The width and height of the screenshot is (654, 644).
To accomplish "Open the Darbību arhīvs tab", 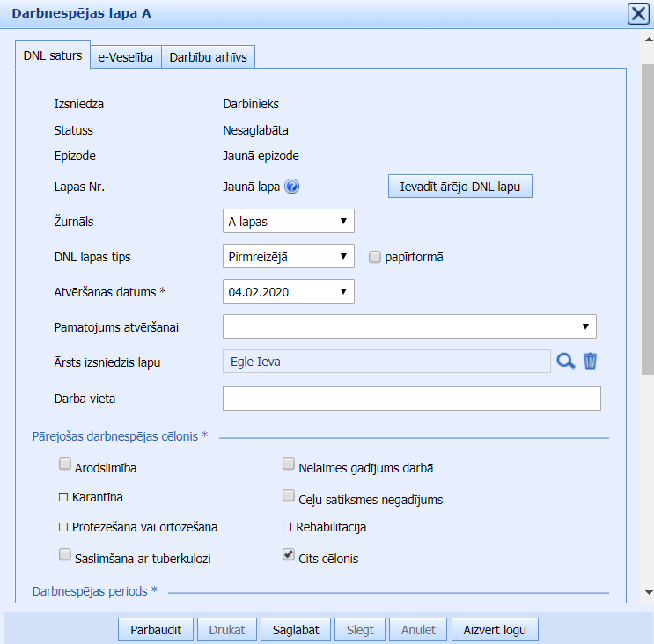I will [209, 57].
